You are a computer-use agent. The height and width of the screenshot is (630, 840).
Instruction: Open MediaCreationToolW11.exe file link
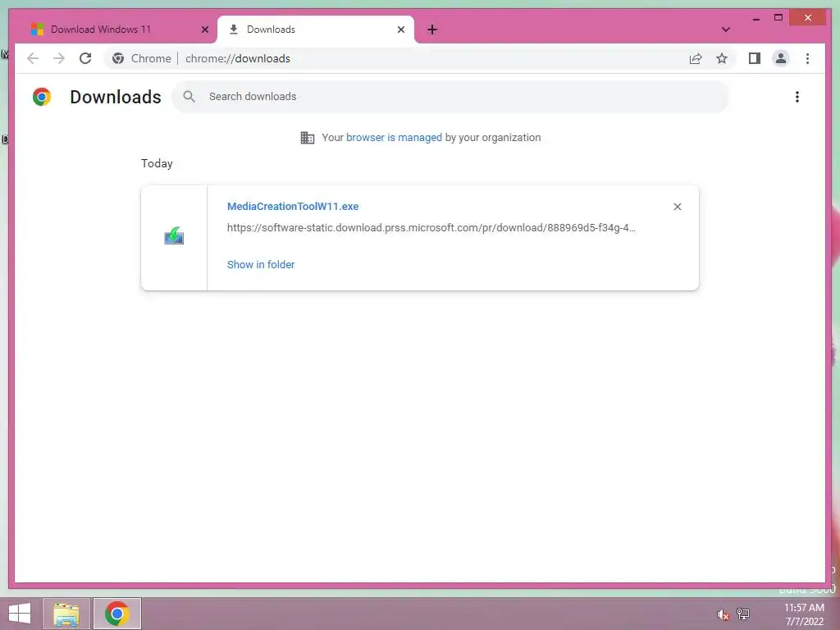coord(293,206)
